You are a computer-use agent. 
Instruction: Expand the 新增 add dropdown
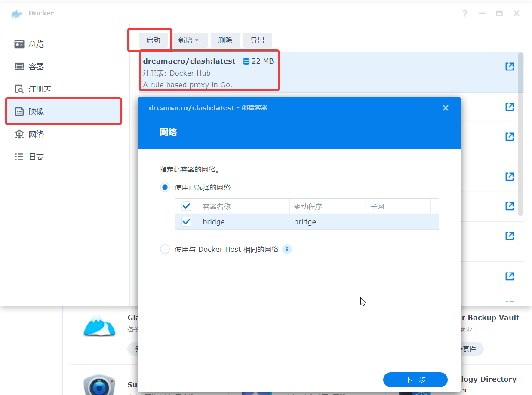(189, 40)
